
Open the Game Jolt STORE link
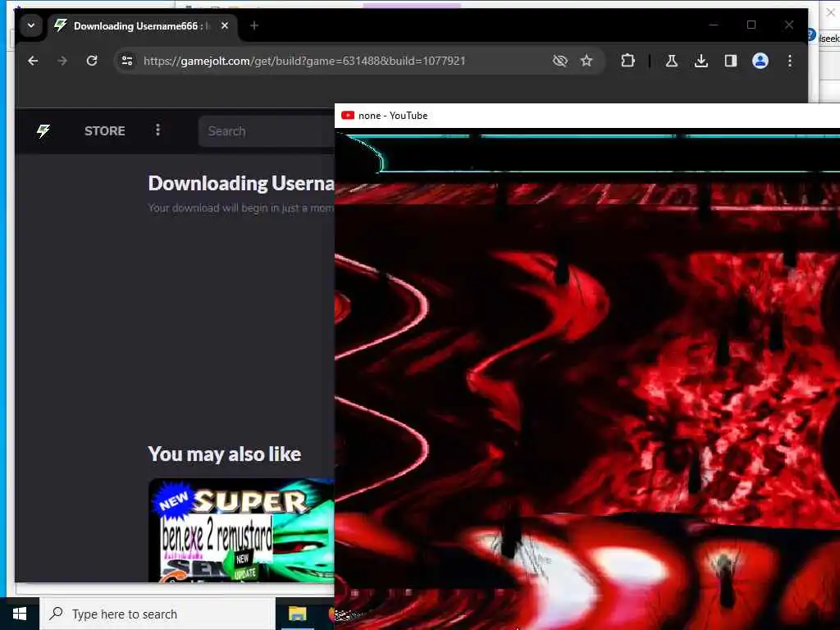point(104,130)
